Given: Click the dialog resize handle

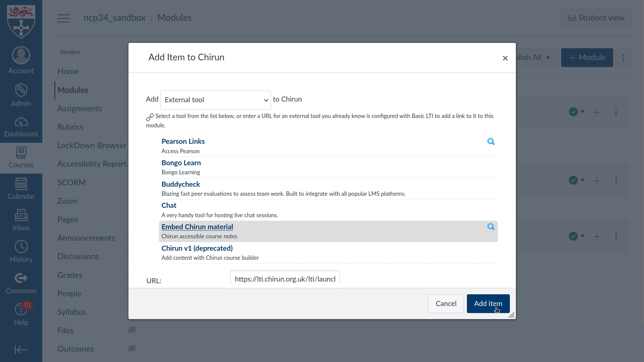Looking at the screenshot, I should coord(512,315).
